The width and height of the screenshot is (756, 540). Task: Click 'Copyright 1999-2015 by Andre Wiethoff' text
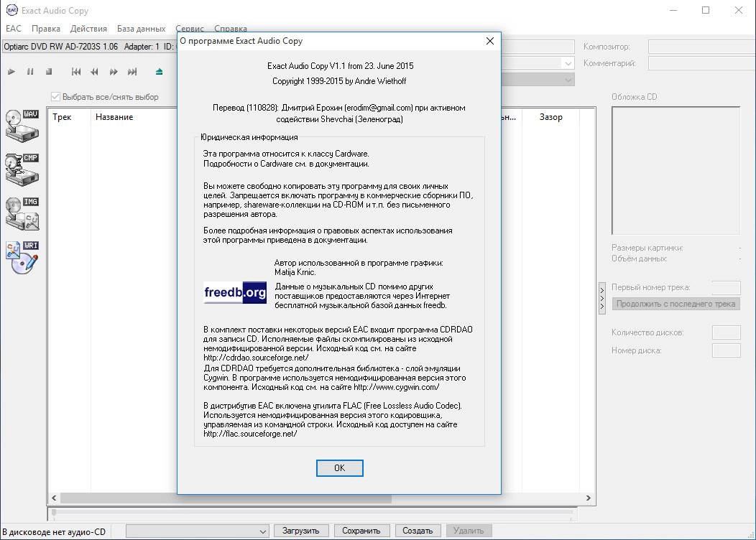(339, 81)
